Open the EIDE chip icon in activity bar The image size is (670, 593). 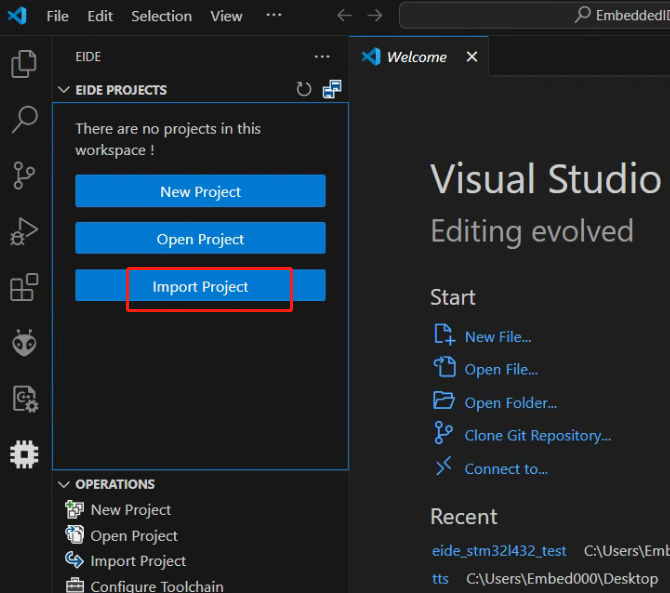24,454
